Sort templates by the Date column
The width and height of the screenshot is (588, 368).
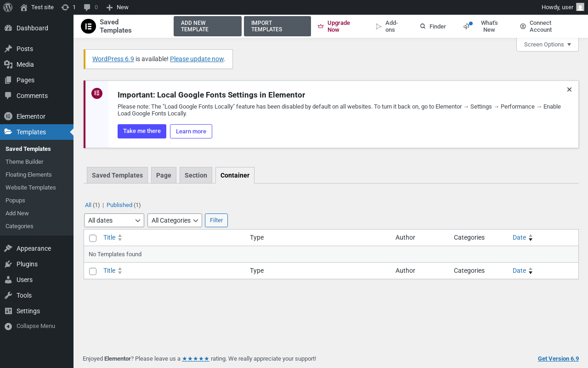click(x=520, y=237)
